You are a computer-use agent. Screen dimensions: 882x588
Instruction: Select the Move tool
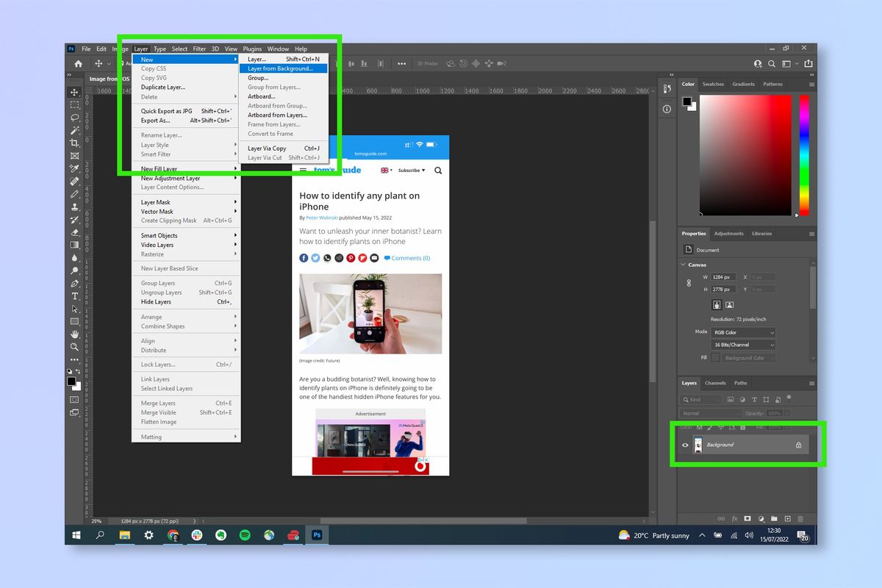[74, 92]
